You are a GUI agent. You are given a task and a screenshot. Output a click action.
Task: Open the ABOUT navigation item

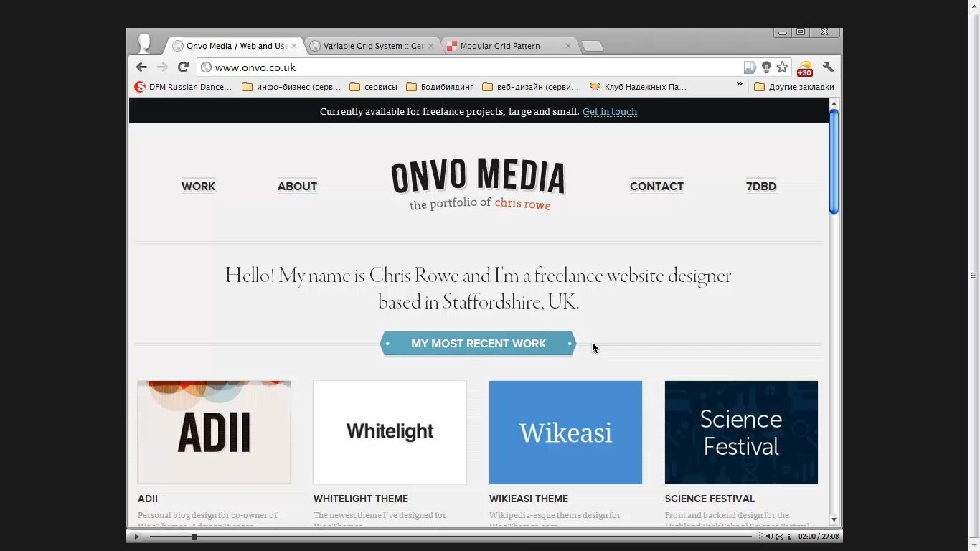click(297, 187)
